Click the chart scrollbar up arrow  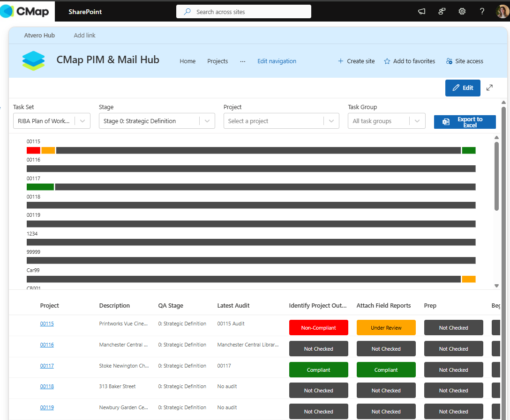(x=496, y=137)
